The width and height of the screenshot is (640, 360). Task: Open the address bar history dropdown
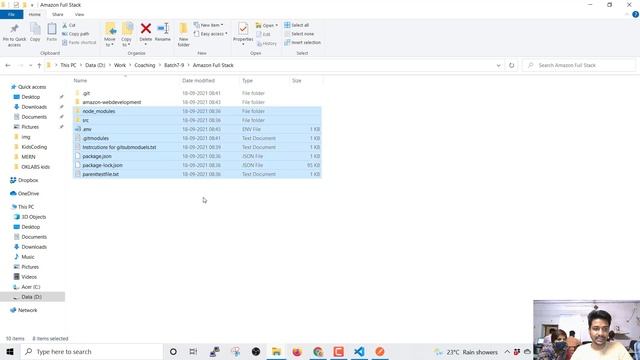pyautogui.click(x=498, y=65)
